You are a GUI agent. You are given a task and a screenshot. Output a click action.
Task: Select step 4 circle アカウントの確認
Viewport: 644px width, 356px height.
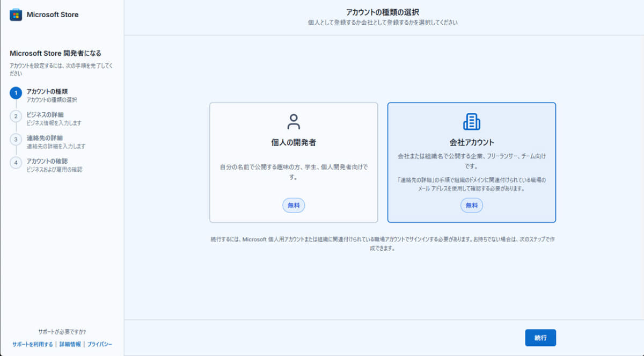click(x=16, y=162)
